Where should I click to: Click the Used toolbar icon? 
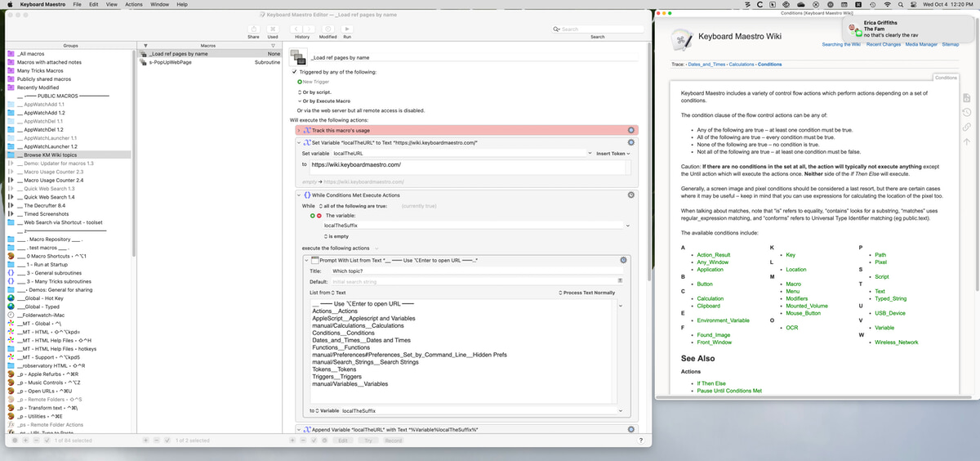point(273,29)
